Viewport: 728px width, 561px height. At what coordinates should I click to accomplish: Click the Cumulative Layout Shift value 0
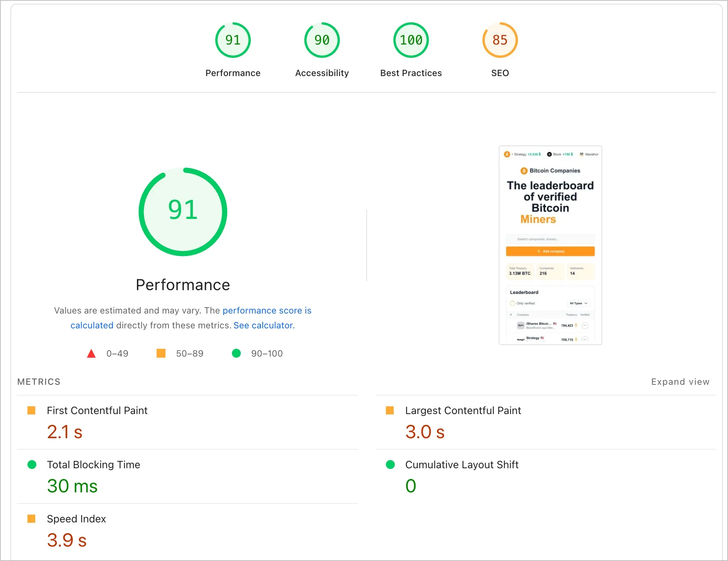tap(411, 486)
